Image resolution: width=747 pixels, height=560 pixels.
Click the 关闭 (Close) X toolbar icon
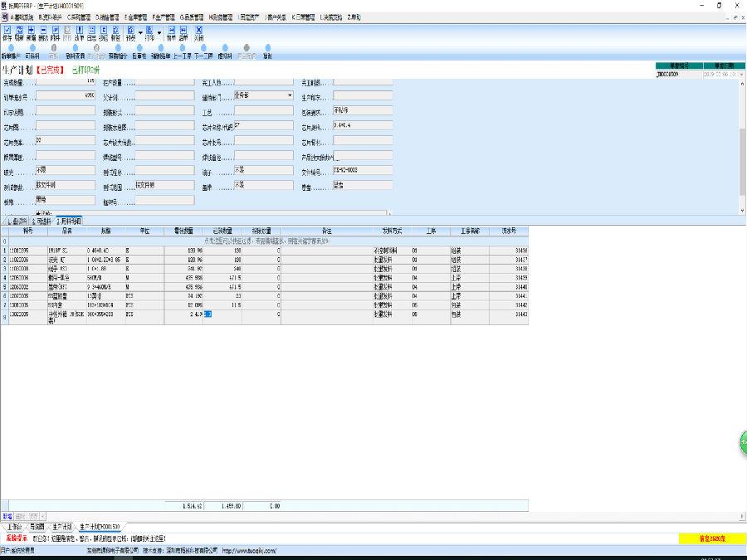(x=198, y=33)
